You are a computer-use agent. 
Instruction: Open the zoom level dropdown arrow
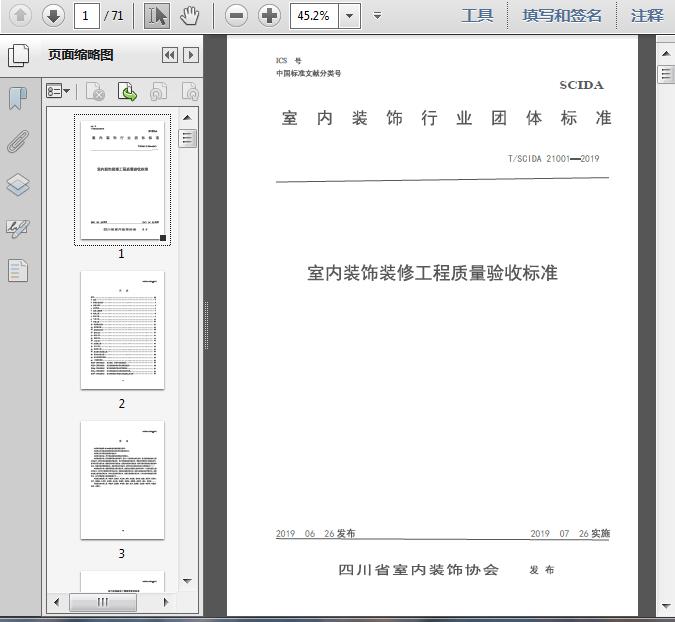350,16
